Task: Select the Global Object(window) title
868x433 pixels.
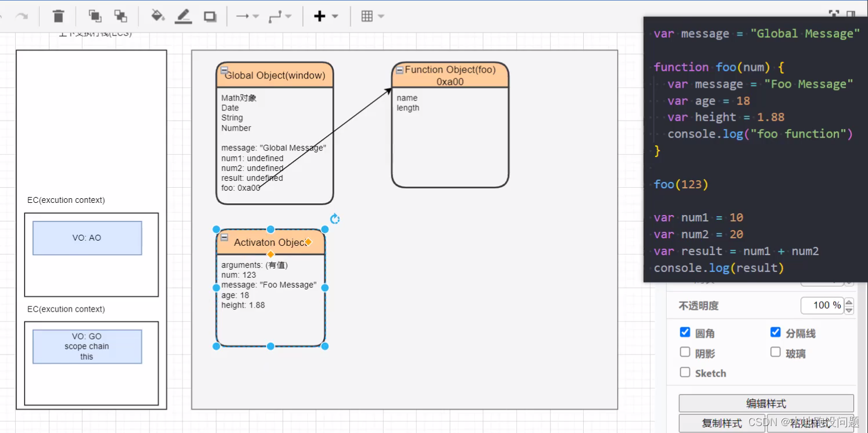Action: point(275,76)
